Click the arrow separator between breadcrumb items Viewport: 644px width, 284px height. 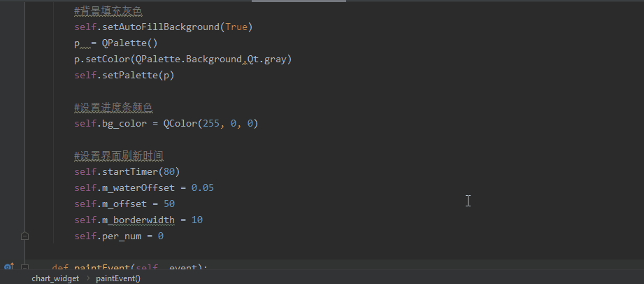coord(88,278)
